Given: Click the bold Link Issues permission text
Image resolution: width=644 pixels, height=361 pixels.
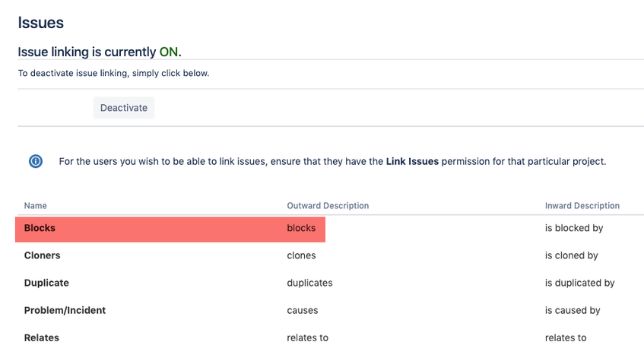Looking at the screenshot, I should click(x=412, y=161).
